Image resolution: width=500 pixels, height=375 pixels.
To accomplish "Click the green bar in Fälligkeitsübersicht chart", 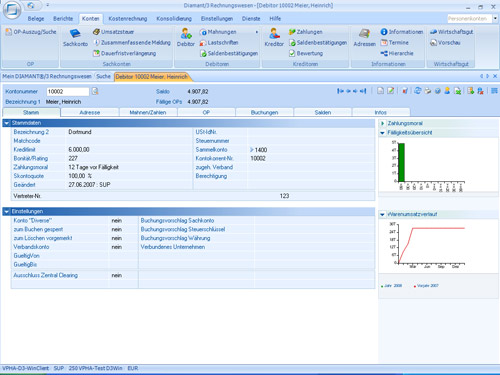I will click(401, 162).
